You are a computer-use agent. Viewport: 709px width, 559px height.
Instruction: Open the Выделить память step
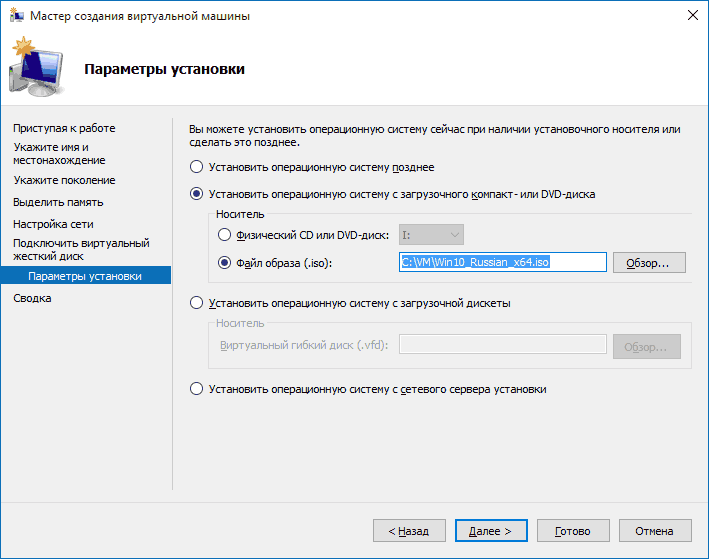[59, 202]
